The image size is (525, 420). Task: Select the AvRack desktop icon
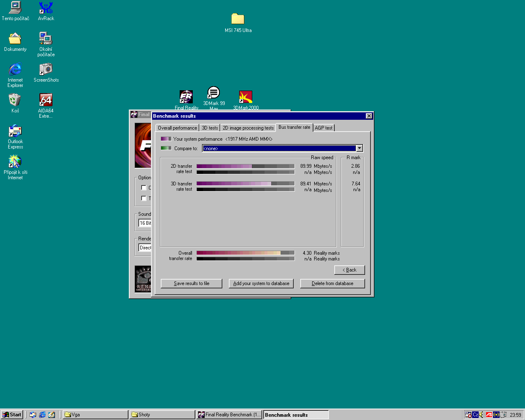tap(46, 8)
